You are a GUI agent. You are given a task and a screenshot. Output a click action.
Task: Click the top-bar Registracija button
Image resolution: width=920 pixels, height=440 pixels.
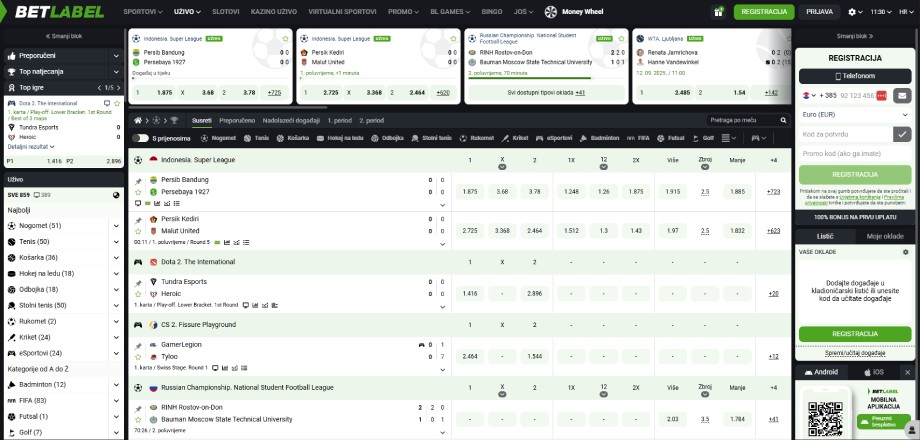pyautogui.click(x=764, y=12)
